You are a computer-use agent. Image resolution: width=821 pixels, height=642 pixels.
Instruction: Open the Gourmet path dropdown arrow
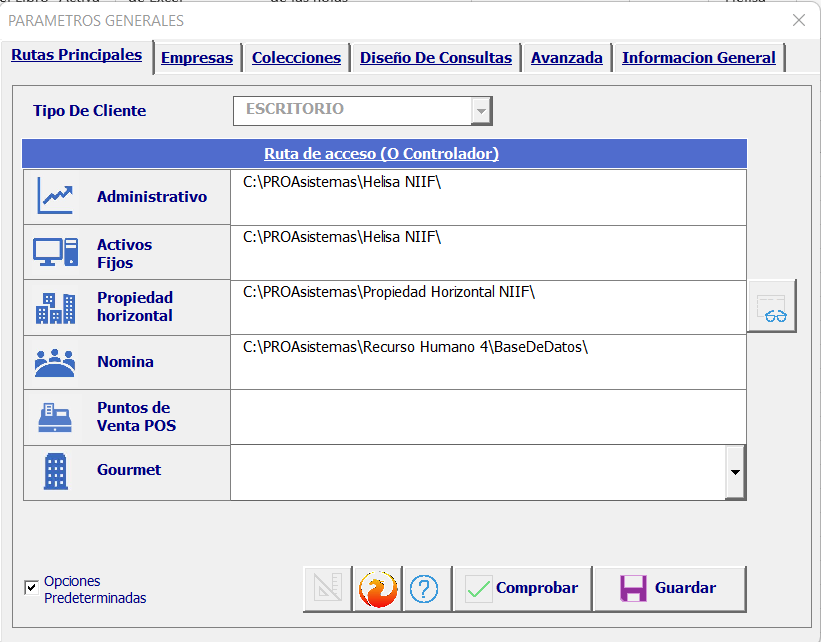point(736,472)
